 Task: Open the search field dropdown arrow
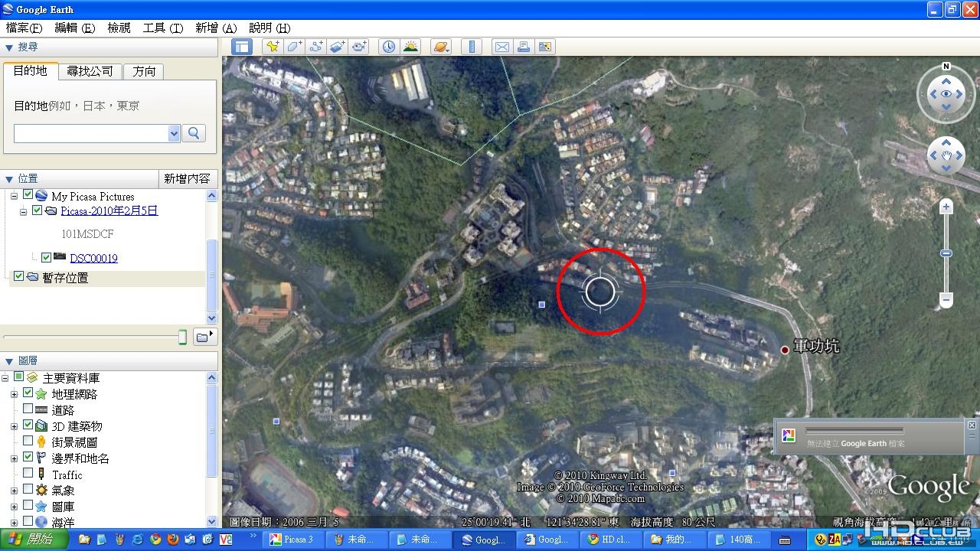[174, 133]
